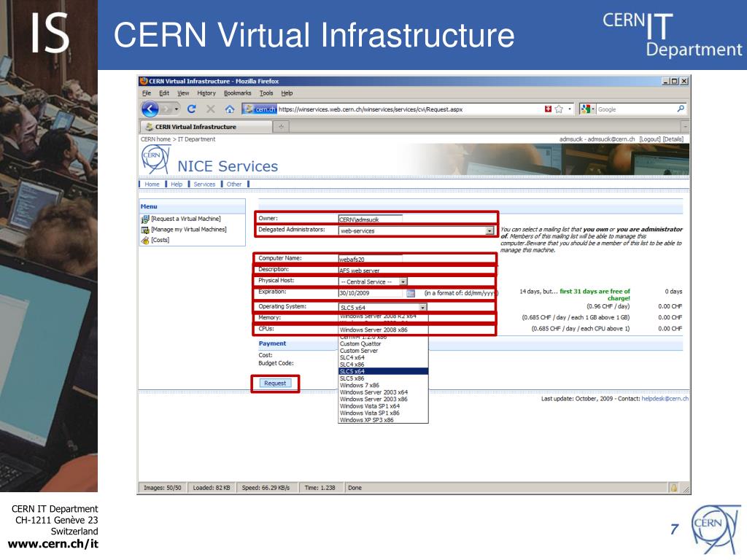Viewport: 747px width, 560px height.
Task: Click the Request button
Action: click(275, 384)
